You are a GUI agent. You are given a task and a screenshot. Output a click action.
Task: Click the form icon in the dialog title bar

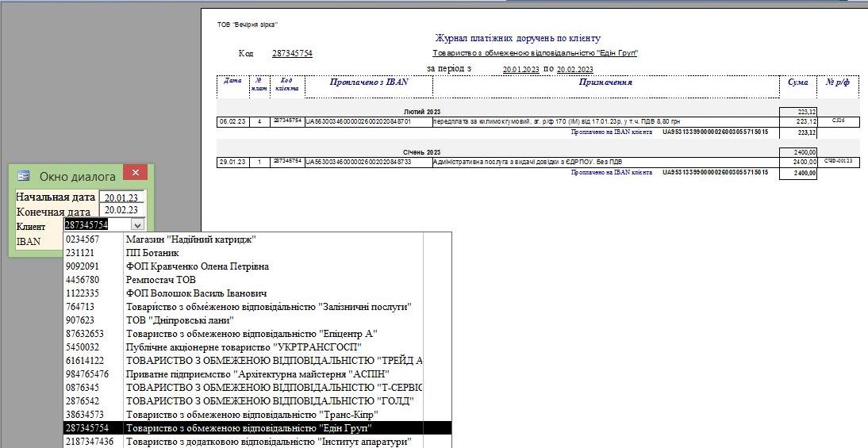(x=23, y=176)
